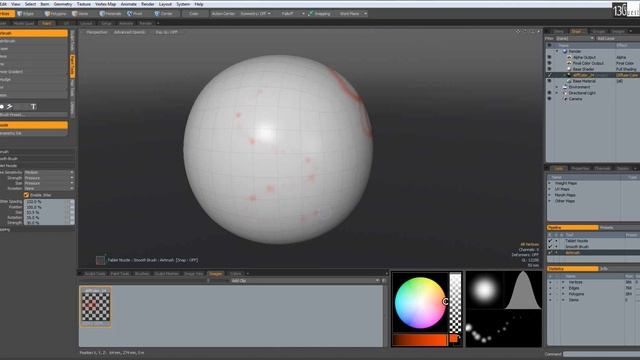
Task: Expand the Morph Maps list
Action: 550,195
